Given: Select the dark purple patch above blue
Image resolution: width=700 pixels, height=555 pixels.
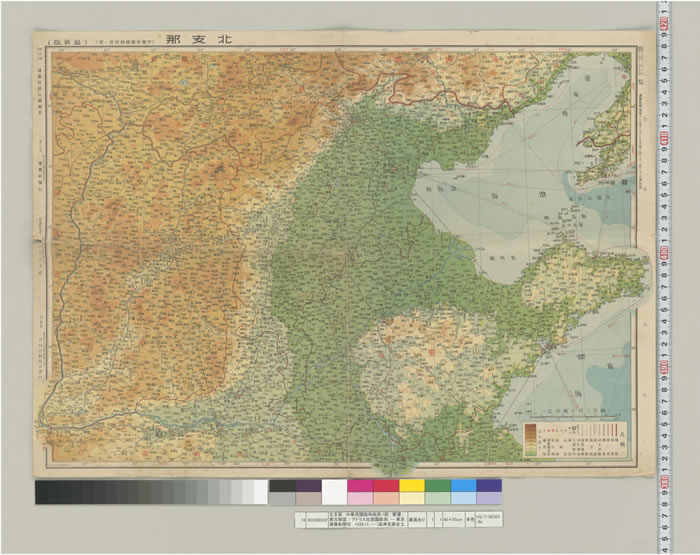Looking at the screenshot, I should pos(489,486).
